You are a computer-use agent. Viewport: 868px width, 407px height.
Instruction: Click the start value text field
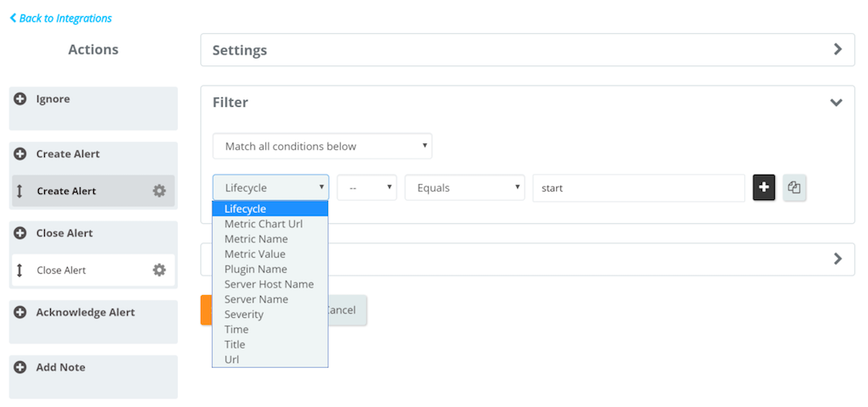(x=637, y=188)
